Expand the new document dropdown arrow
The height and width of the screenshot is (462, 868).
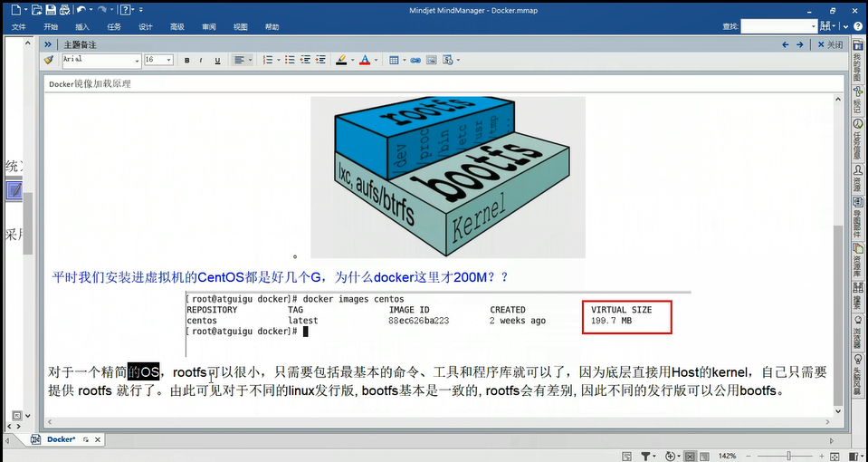[25, 10]
